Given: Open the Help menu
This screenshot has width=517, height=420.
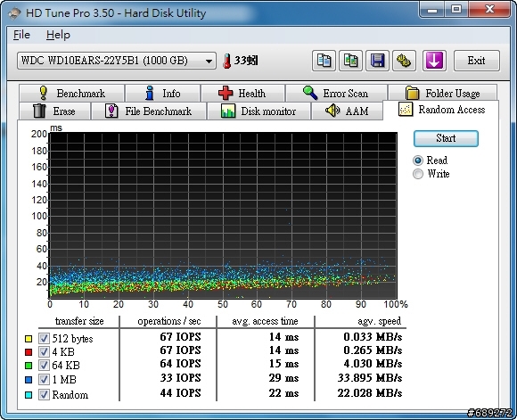Looking at the screenshot, I should [58, 35].
